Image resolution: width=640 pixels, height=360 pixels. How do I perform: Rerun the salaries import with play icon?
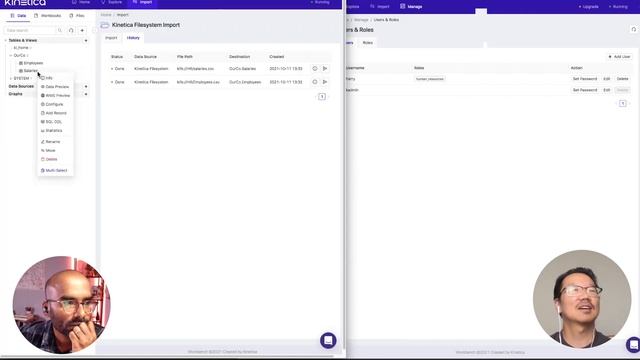[325, 69]
